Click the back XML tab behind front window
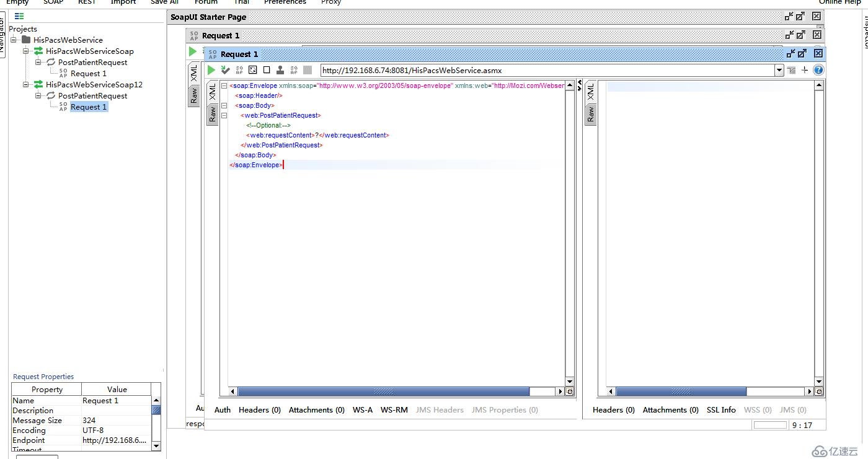868x459 pixels. (x=194, y=74)
